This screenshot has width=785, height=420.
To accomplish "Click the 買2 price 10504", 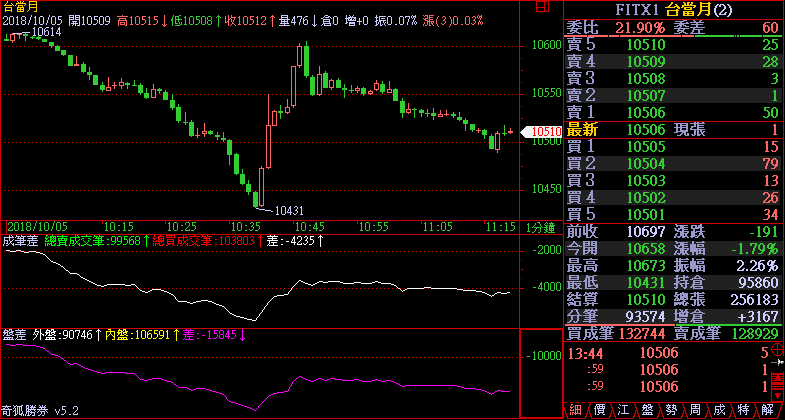I will [646, 163].
